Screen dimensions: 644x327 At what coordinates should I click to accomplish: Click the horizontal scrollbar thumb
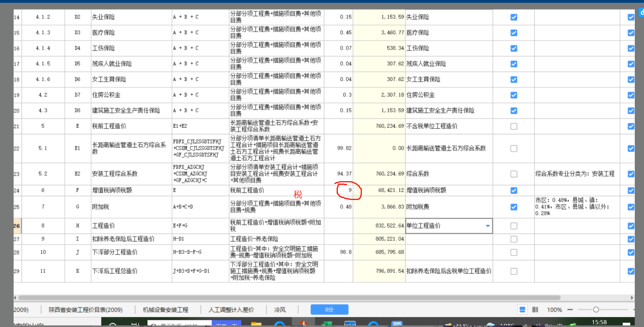(289, 298)
